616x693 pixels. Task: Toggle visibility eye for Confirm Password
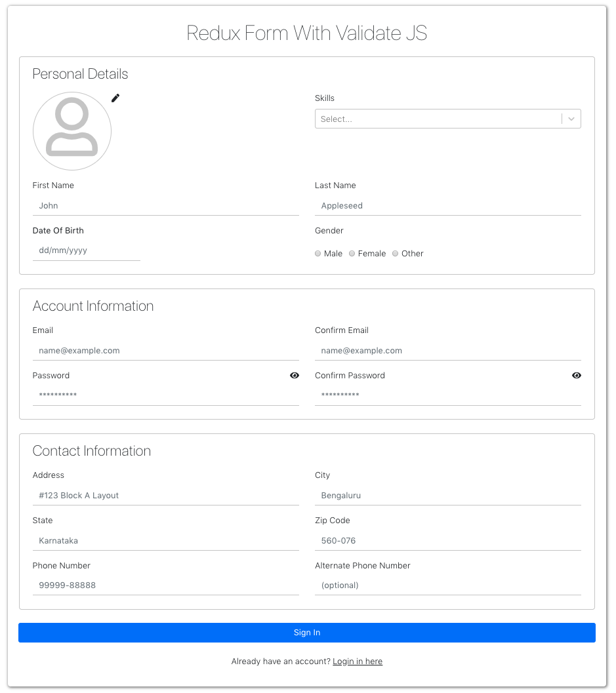pos(577,376)
